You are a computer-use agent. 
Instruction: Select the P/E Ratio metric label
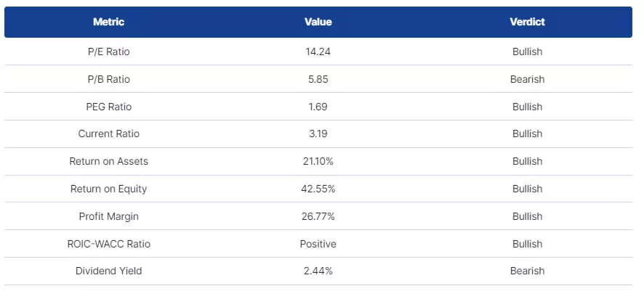108,52
